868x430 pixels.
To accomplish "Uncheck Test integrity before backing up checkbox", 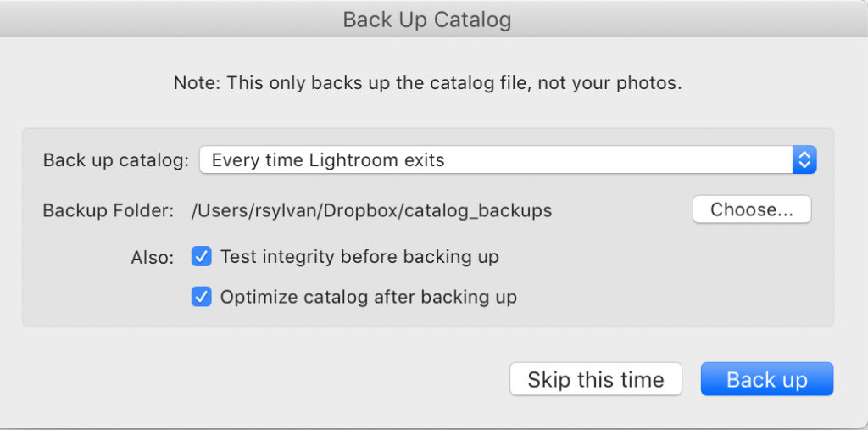I will (201, 256).
